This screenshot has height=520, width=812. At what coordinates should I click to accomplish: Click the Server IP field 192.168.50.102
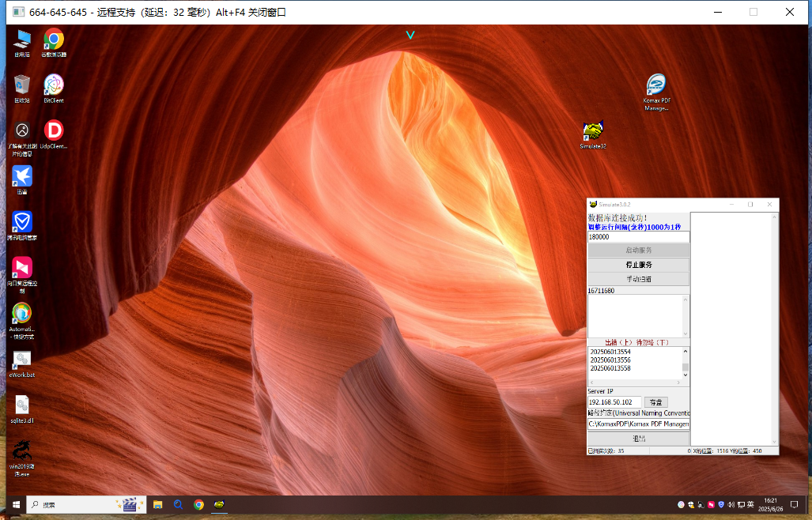click(x=614, y=402)
